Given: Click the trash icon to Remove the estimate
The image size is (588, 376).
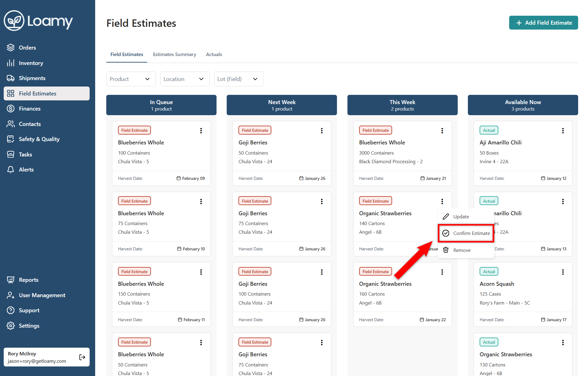Looking at the screenshot, I should [x=446, y=250].
